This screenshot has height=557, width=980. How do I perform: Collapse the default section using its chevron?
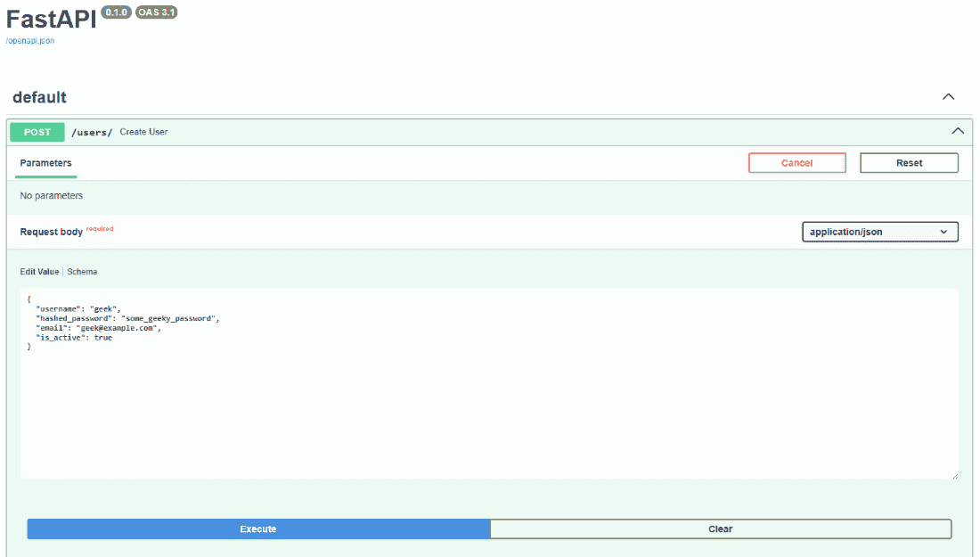point(948,96)
